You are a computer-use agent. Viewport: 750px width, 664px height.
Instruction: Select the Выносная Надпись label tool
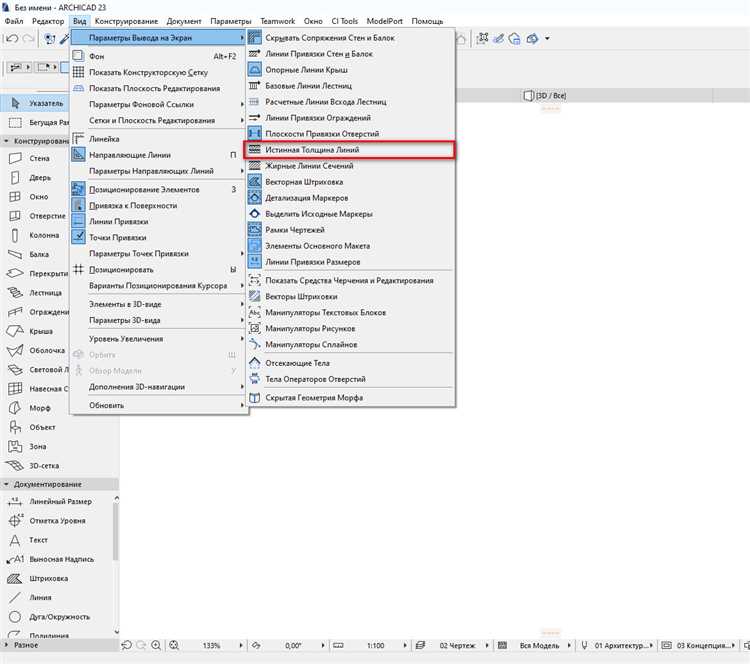coord(57,559)
